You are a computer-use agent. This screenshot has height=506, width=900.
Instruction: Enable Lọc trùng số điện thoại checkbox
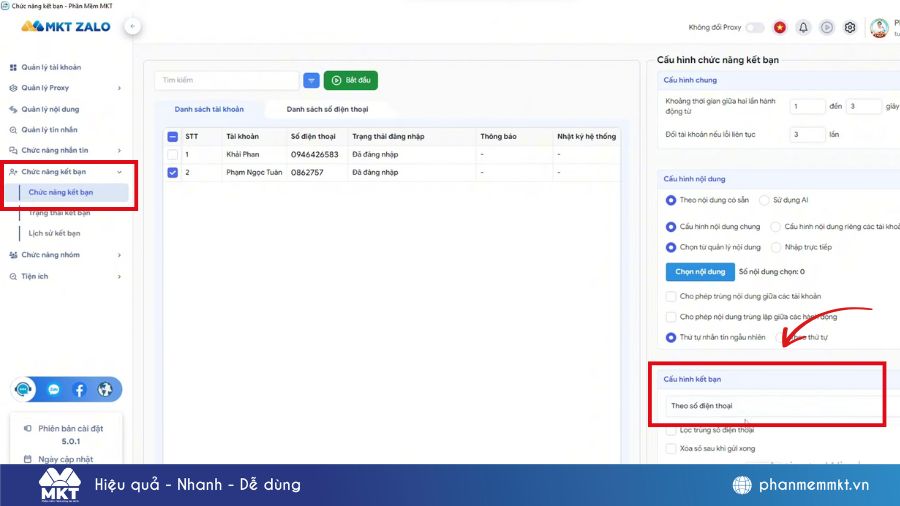point(671,430)
